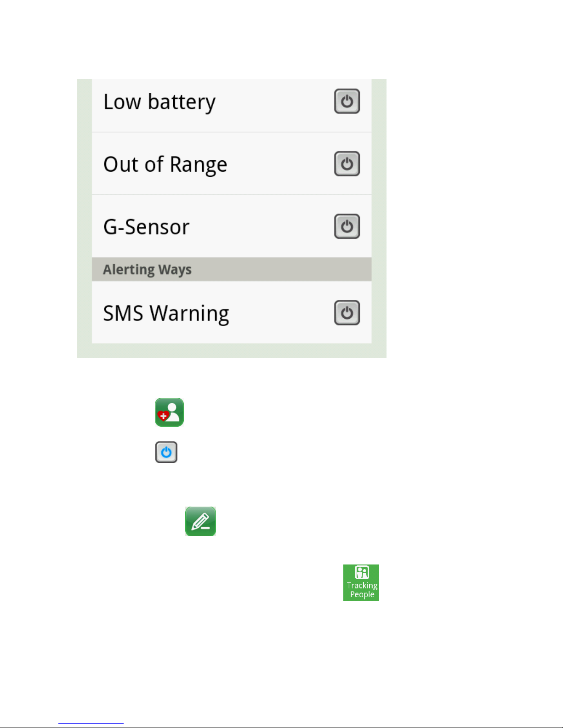This screenshot has width=563, height=728.
Task: Select the white person silhouette in the contact icon
Action: pyautogui.click(x=173, y=412)
